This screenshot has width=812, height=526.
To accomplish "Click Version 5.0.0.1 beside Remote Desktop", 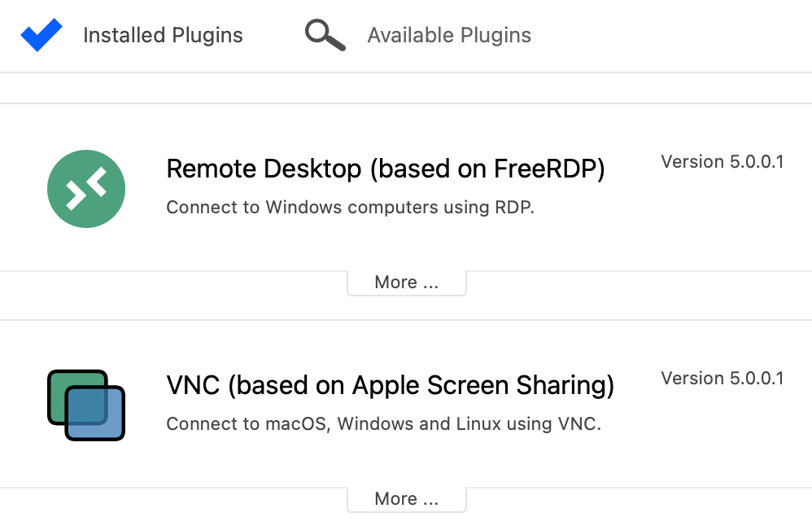I will tap(723, 162).
